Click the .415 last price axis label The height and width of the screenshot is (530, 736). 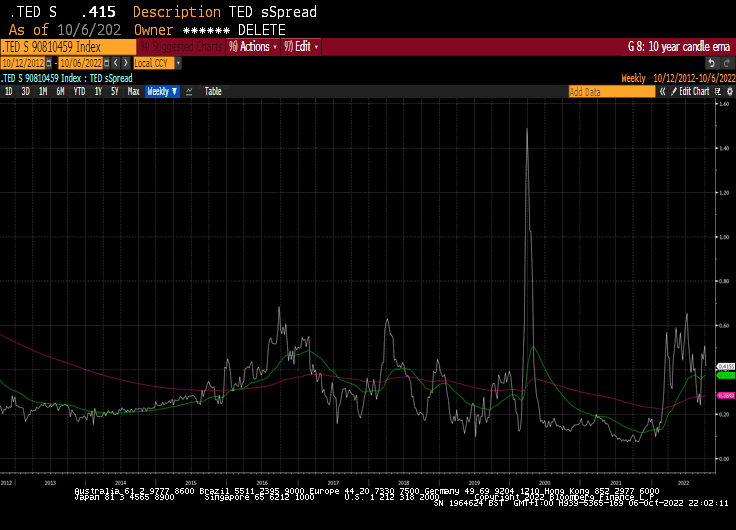[727, 367]
